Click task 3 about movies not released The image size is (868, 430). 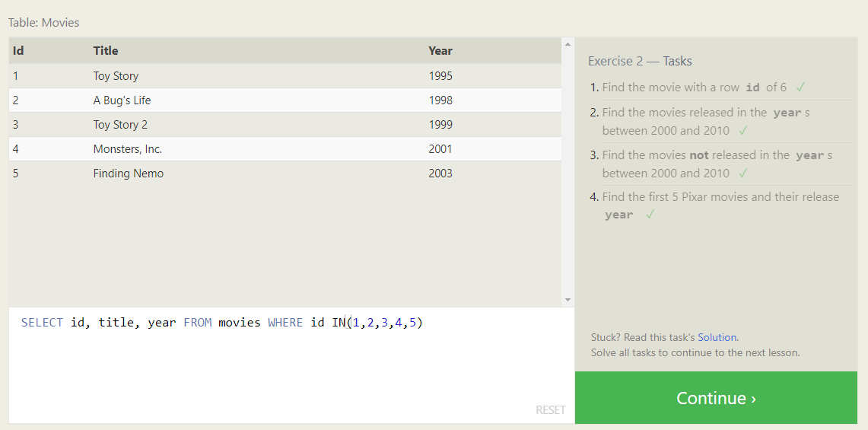[x=717, y=164]
